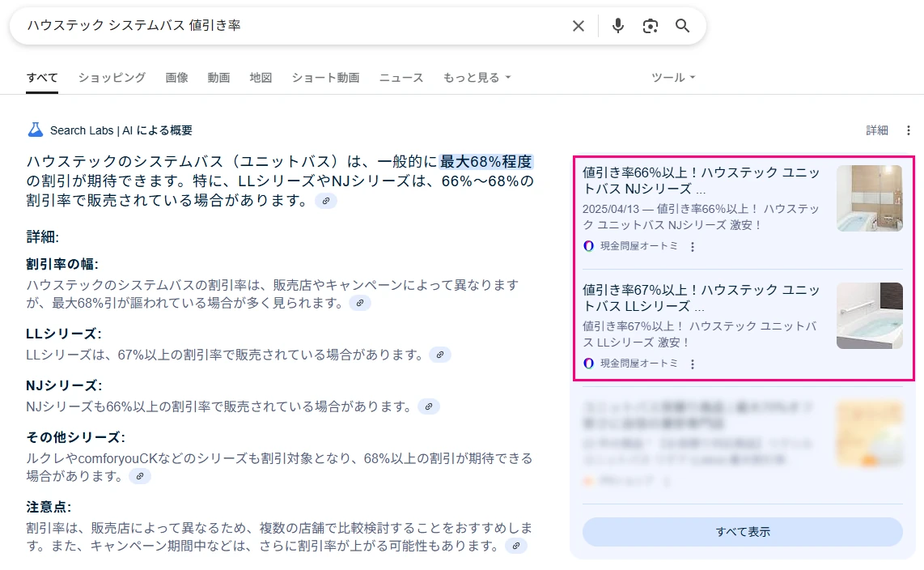The width and height of the screenshot is (924, 570).
Task: Open the 動画 tab
Action: point(218,77)
